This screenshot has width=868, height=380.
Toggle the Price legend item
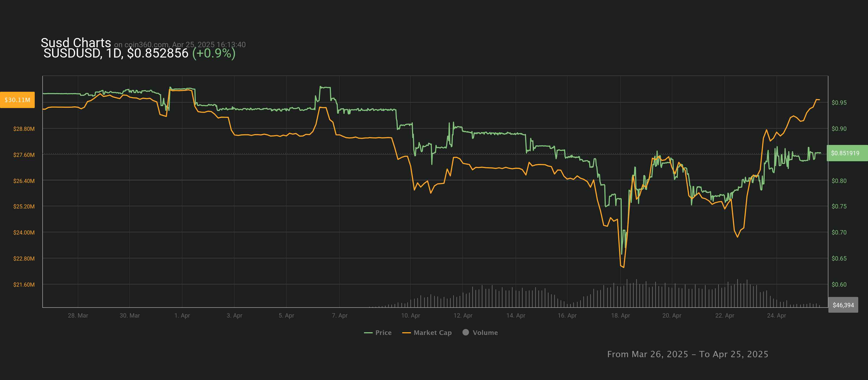point(383,332)
